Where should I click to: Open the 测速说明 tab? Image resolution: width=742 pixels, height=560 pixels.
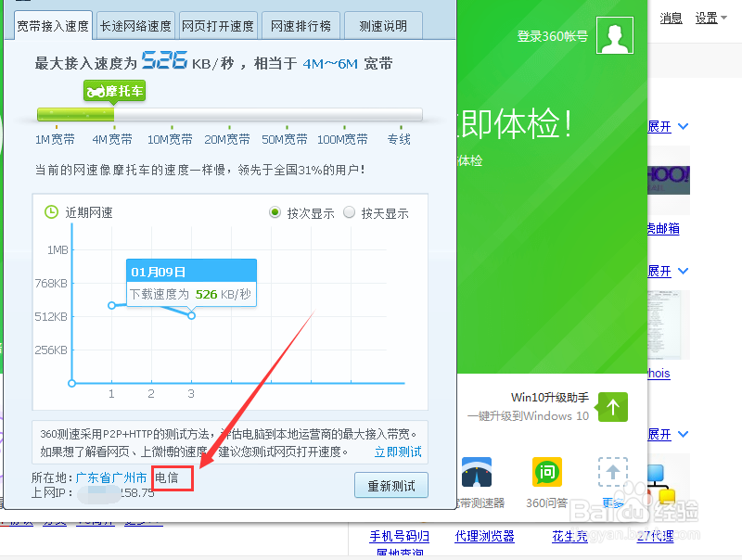tap(382, 25)
